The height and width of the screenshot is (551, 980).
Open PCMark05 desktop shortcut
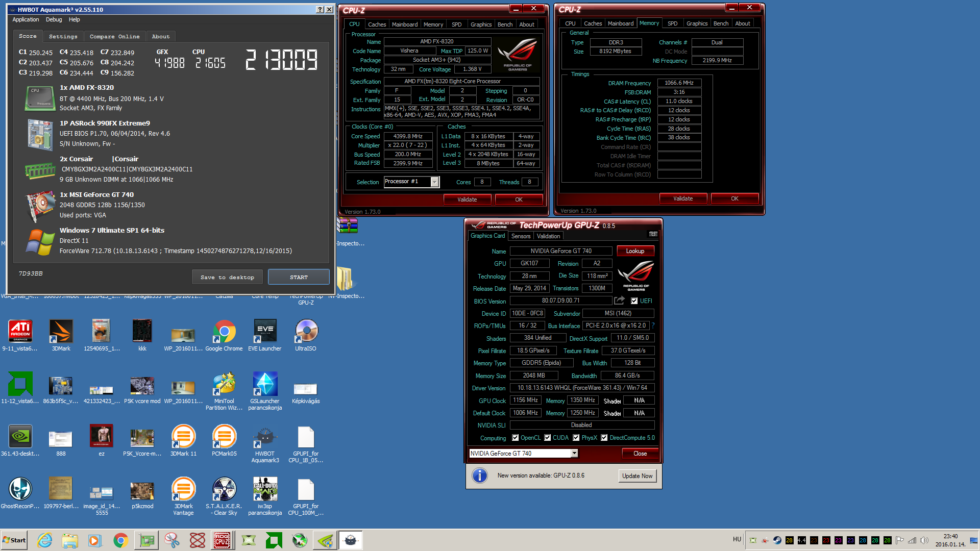(224, 440)
